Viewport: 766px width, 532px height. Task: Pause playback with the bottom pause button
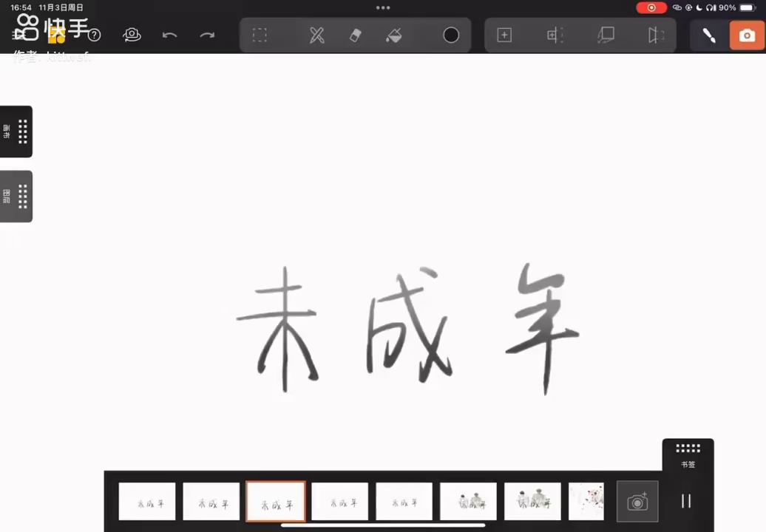pos(686,501)
